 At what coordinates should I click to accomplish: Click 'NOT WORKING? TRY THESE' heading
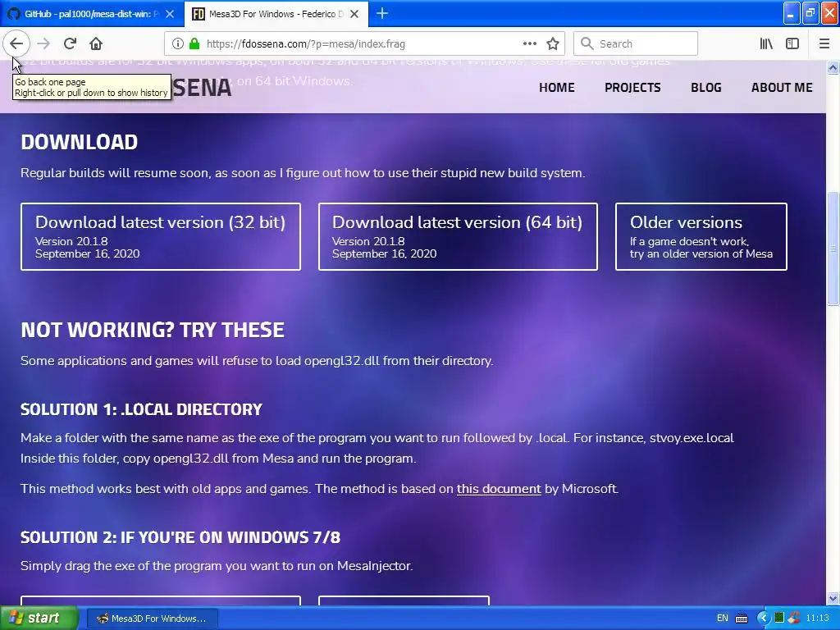click(x=153, y=330)
